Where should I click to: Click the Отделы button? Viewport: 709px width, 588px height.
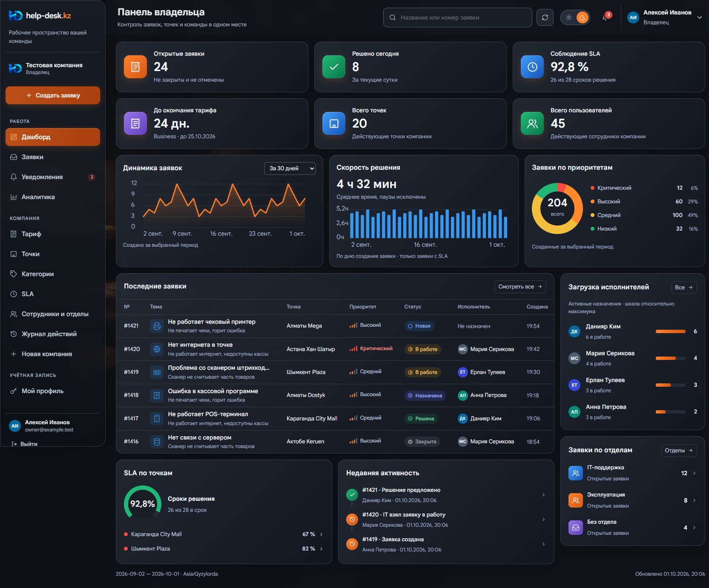pyautogui.click(x=679, y=451)
